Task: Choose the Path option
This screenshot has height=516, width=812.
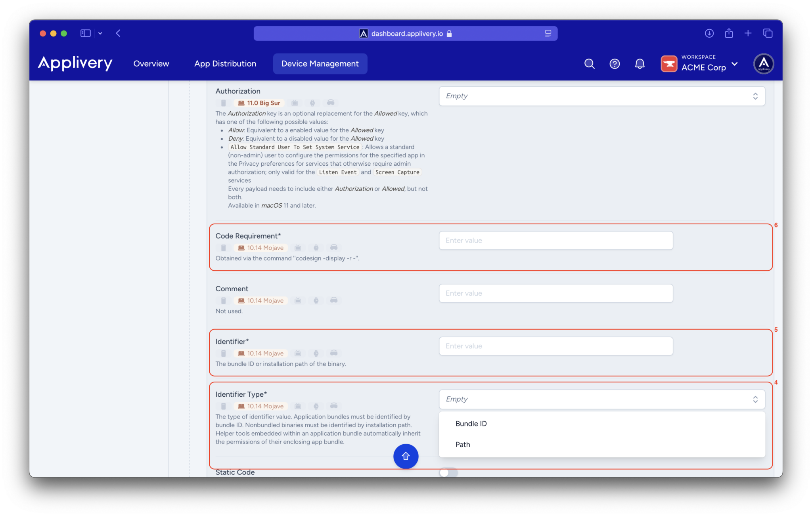Action: pyautogui.click(x=463, y=445)
